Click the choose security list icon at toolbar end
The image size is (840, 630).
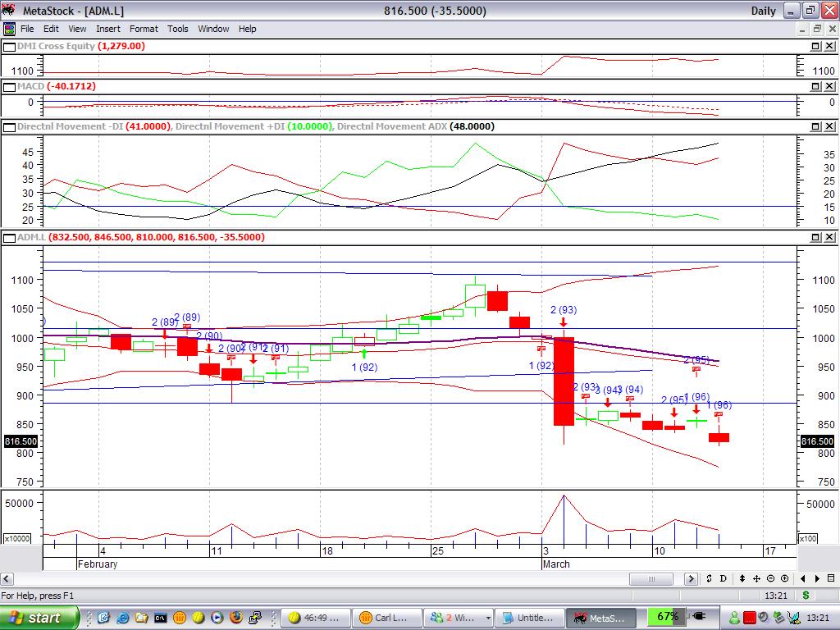(x=831, y=578)
